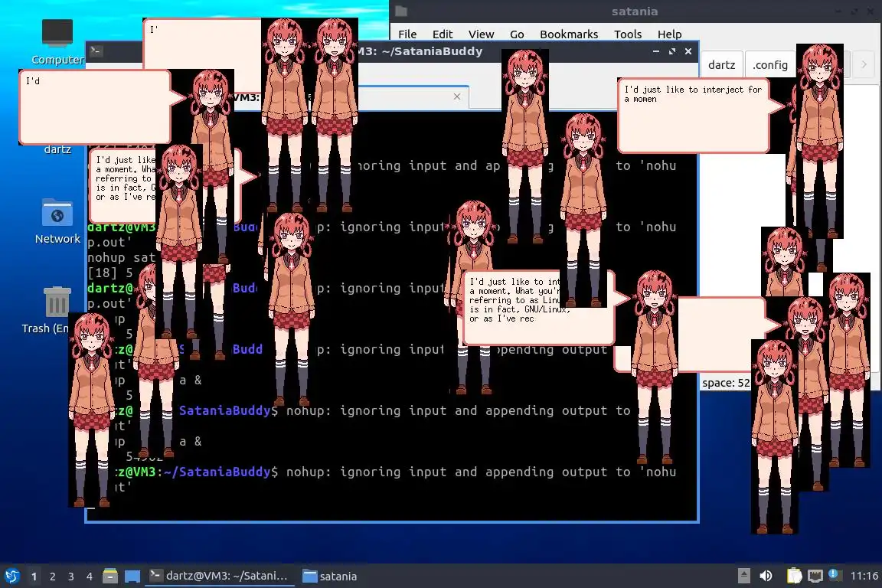
Task: Switch to workspace 1 in pager
Action: click(34, 577)
